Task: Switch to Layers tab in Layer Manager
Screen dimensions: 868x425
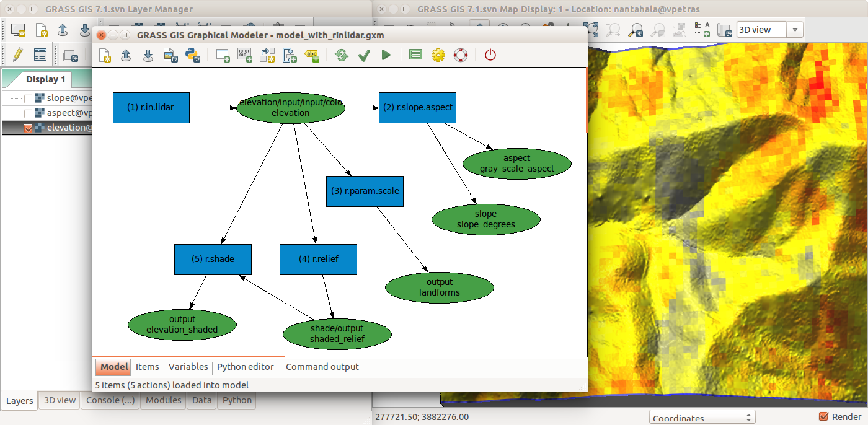Action: [x=19, y=401]
